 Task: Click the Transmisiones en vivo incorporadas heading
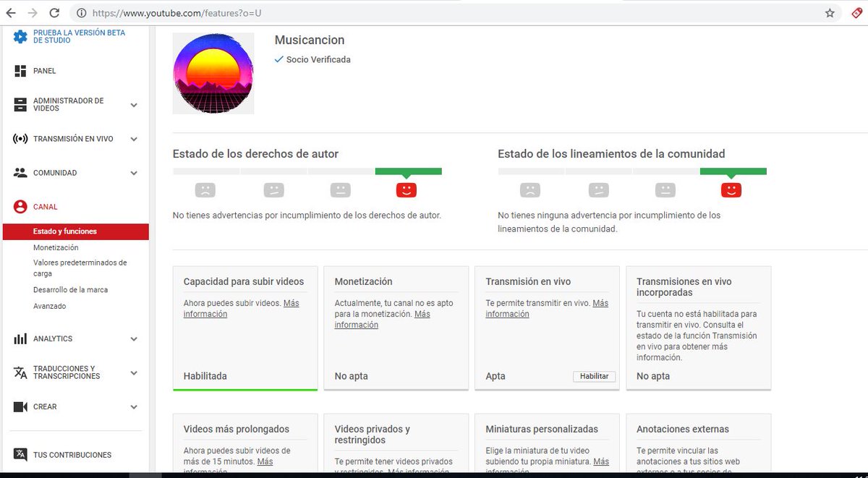684,287
